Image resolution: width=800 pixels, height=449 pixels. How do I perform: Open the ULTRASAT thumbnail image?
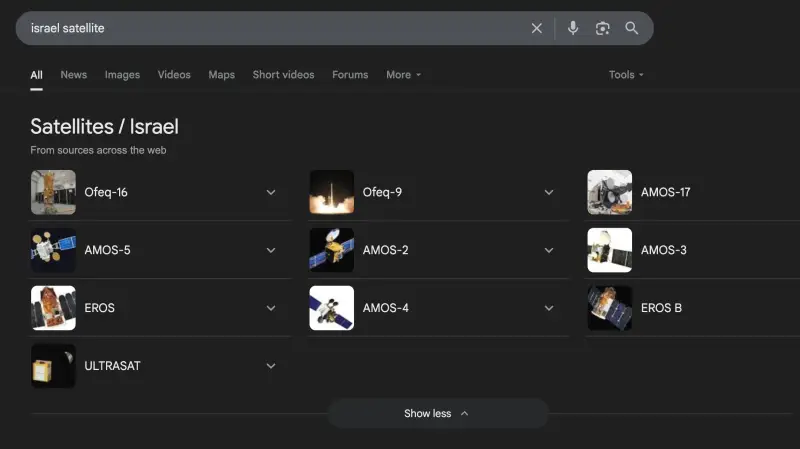(x=53, y=366)
